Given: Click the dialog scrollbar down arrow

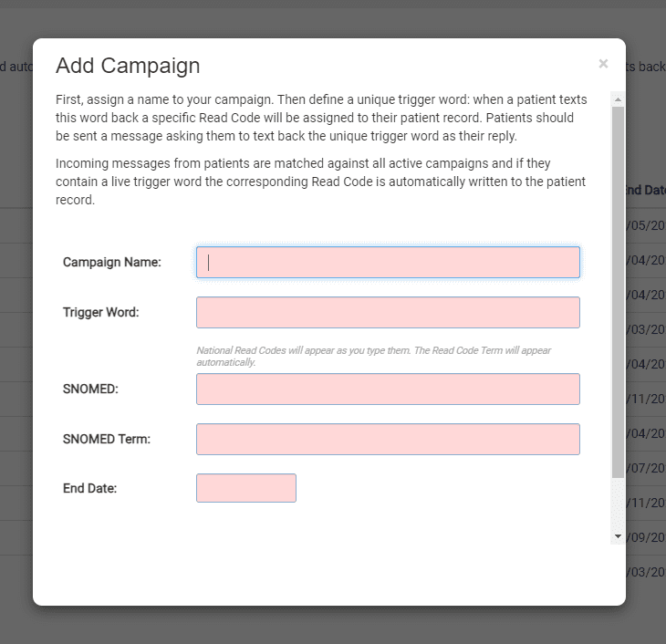Looking at the screenshot, I should 618,536.
